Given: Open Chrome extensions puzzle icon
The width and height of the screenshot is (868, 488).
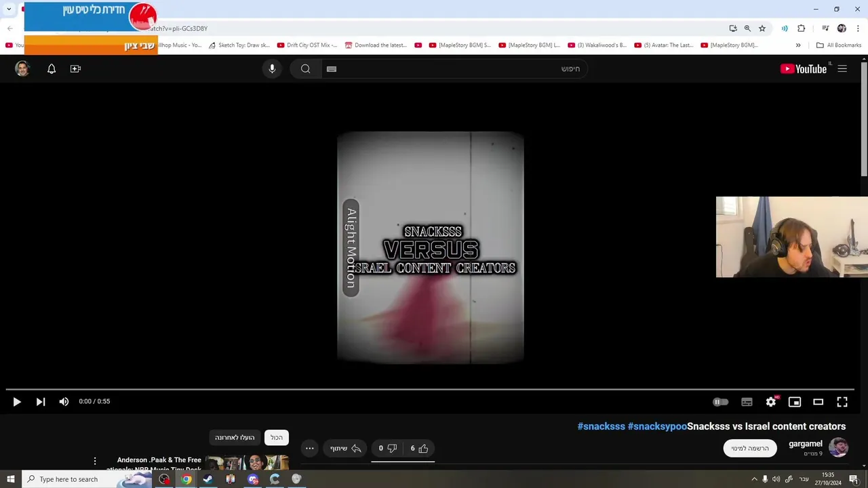Looking at the screenshot, I should [x=802, y=28].
